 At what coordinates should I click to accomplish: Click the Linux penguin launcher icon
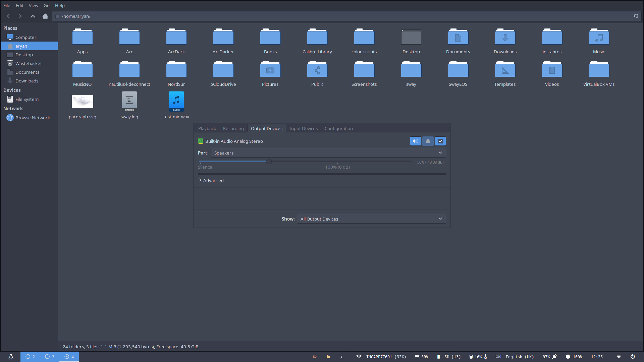point(11,357)
